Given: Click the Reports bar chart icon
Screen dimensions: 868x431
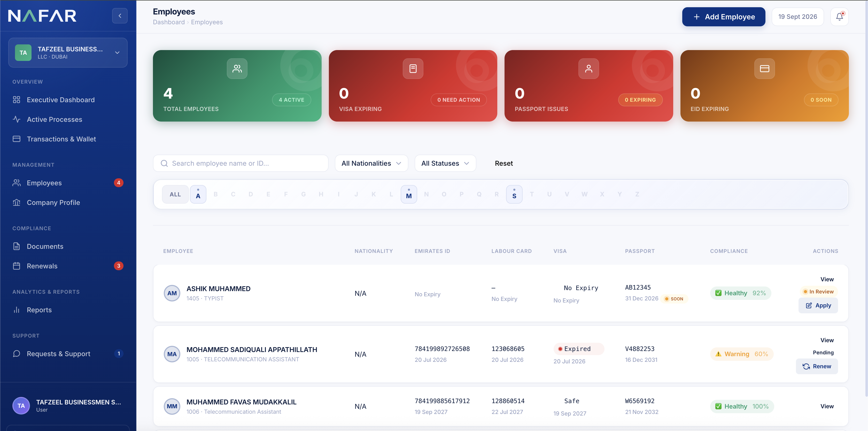Looking at the screenshot, I should pyautogui.click(x=17, y=310).
